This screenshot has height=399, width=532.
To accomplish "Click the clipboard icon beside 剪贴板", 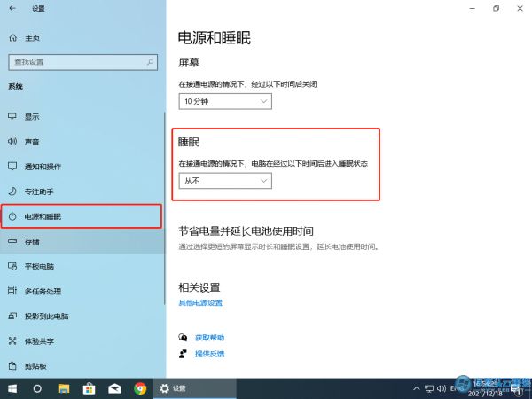I will (x=12, y=365).
